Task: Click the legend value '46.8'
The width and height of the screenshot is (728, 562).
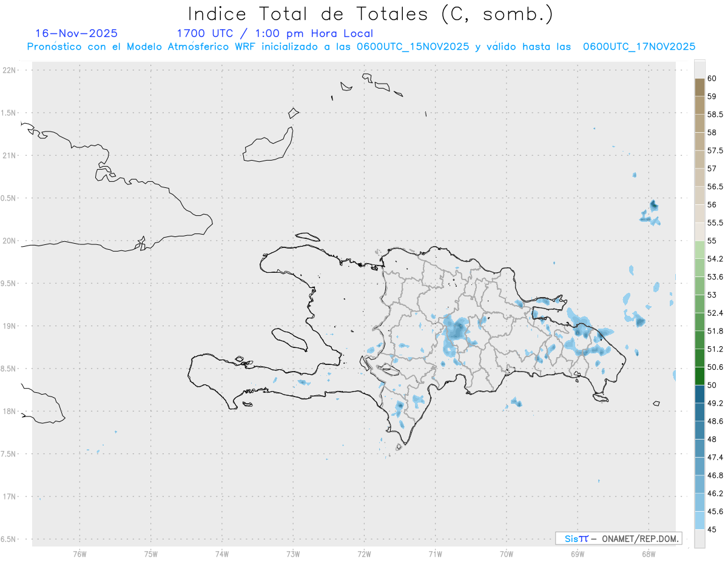Action: point(715,475)
